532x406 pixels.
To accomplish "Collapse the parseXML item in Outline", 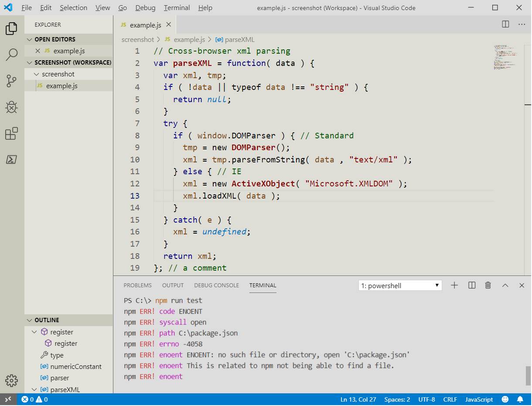I will 35,389.
